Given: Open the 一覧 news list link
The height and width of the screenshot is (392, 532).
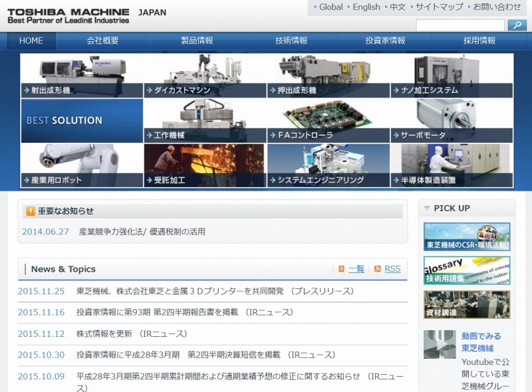Looking at the screenshot, I should [x=356, y=269].
